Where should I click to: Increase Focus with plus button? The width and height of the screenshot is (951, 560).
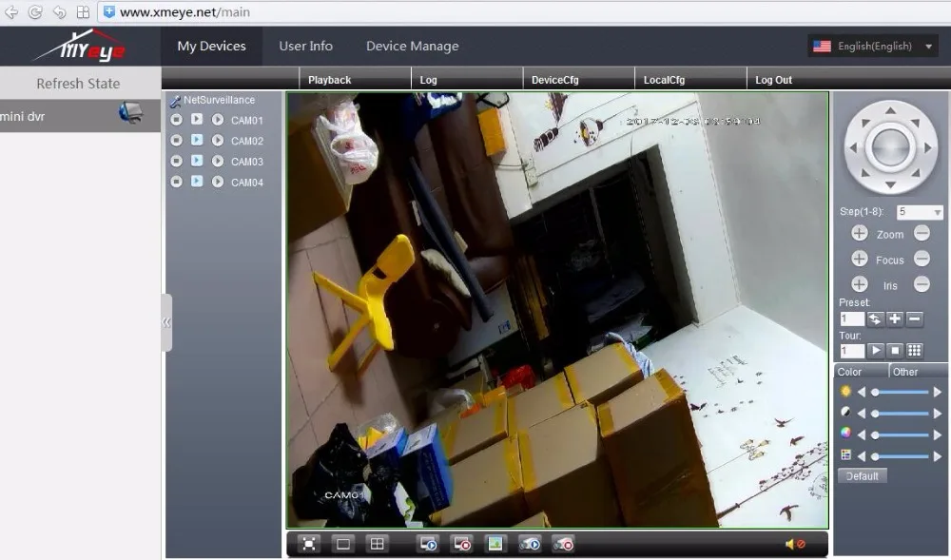coord(859,259)
